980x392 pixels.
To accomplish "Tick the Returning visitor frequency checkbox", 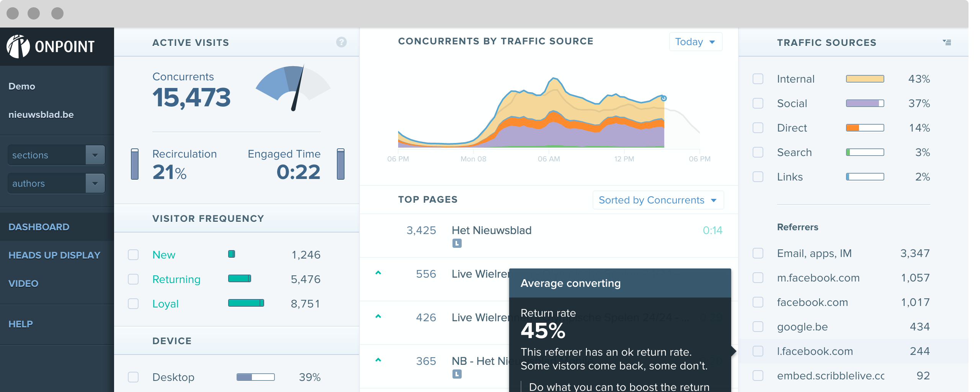I will click(133, 279).
